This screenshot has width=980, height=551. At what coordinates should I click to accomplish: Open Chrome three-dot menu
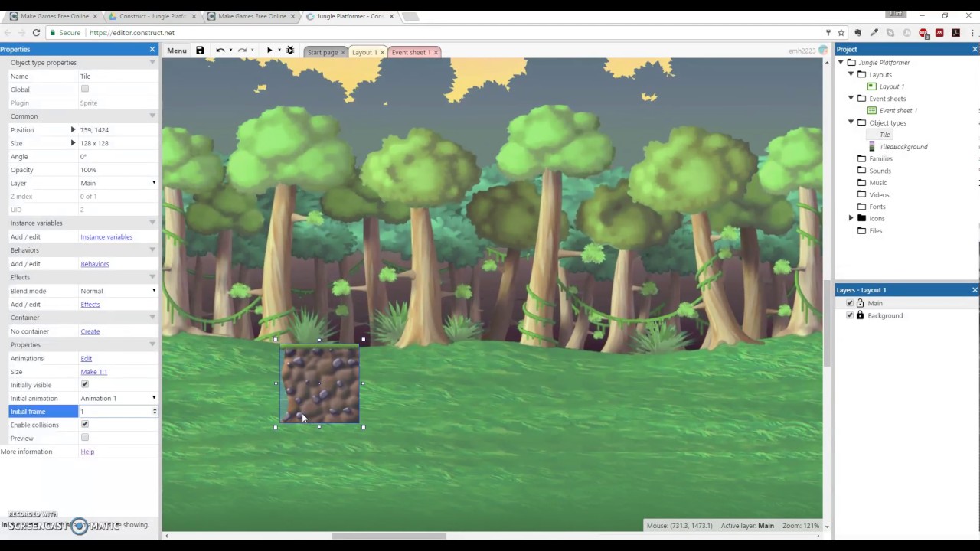971,33
